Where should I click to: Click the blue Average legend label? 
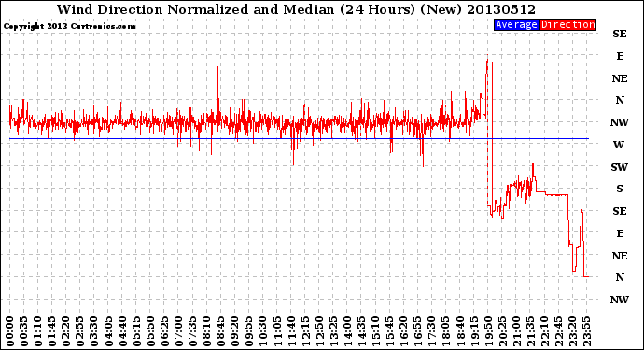click(516, 24)
